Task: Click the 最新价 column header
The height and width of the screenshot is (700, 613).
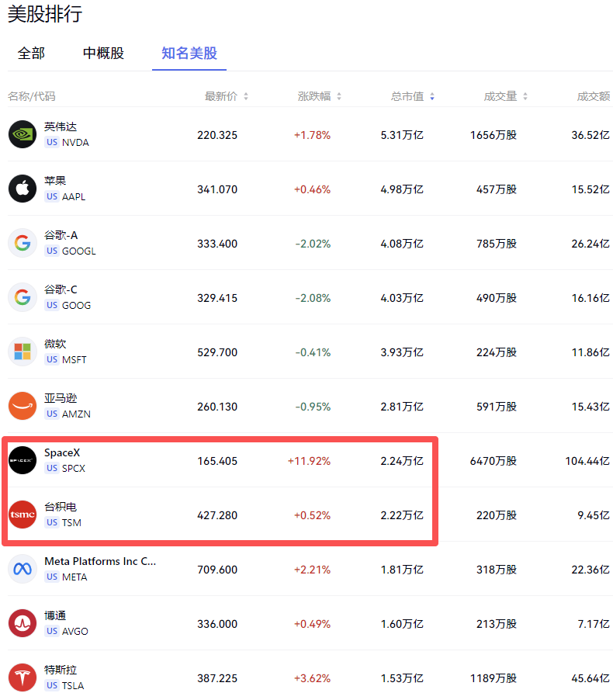Action: pos(221,96)
